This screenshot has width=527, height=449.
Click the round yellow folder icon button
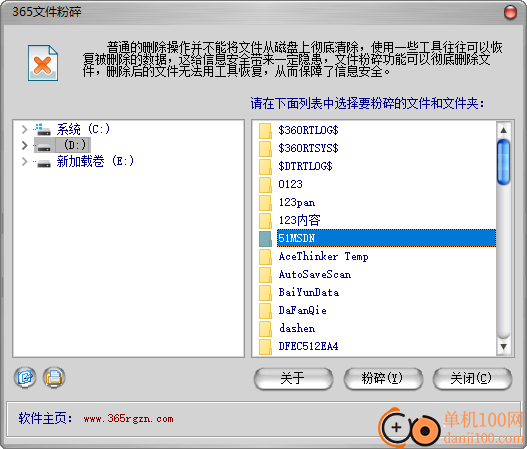click(x=54, y=377)
